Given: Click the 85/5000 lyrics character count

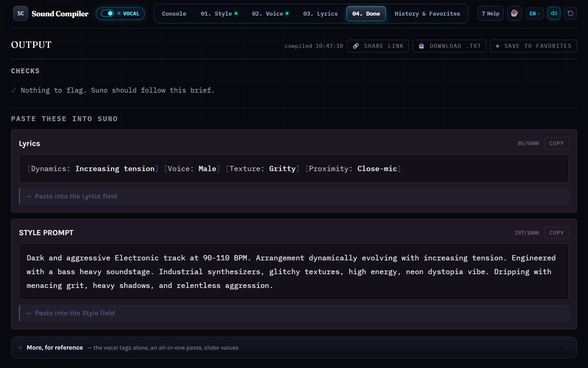Looking at the screenshot, I should tap(528, 143).
